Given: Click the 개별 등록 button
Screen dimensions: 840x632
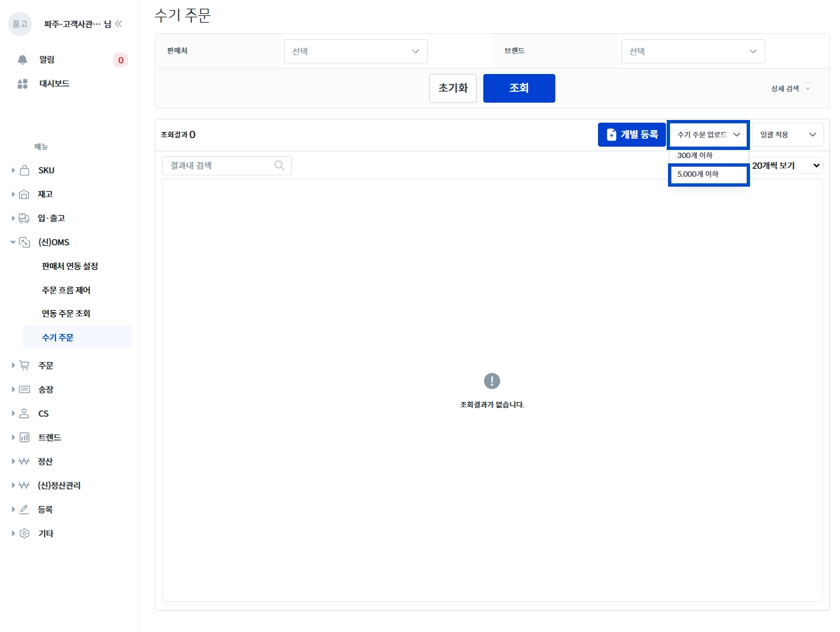Looking at the screenshot, I should tap(632, 135).
